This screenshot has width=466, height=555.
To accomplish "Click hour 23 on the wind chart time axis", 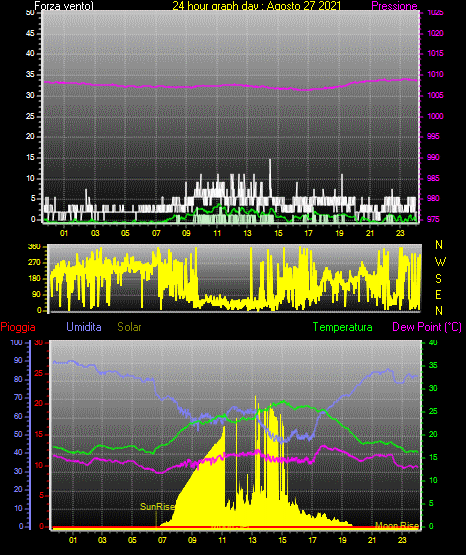I will (x=400, y=233).
